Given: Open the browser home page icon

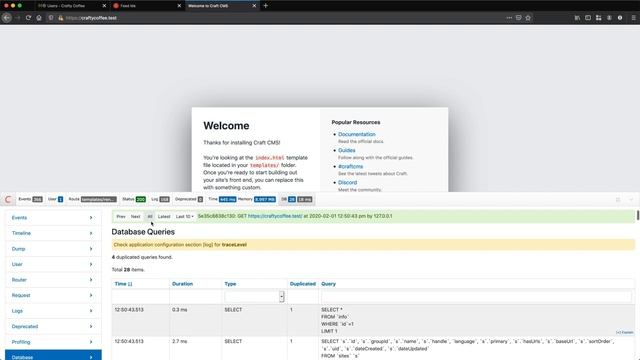Looking at the screenshot, I should coord(39,18).
